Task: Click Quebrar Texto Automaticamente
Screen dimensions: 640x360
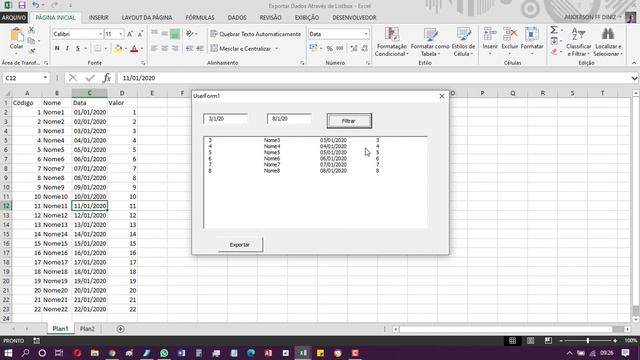Action: click(256, 34)
